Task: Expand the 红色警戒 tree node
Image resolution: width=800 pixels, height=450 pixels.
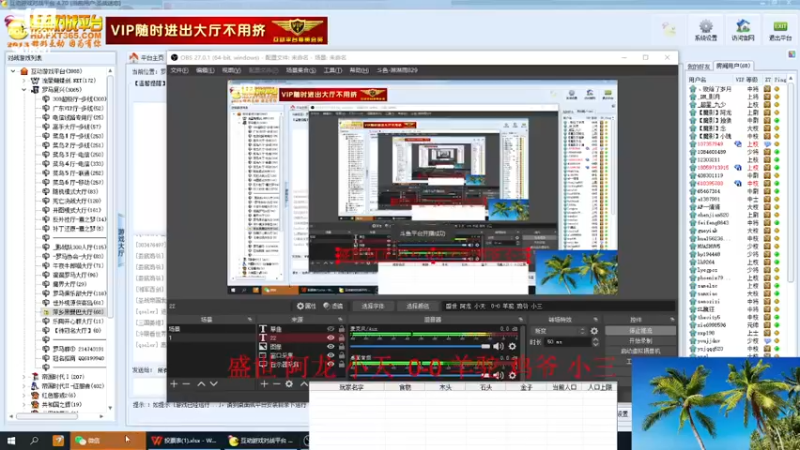Action: [24, 395]
